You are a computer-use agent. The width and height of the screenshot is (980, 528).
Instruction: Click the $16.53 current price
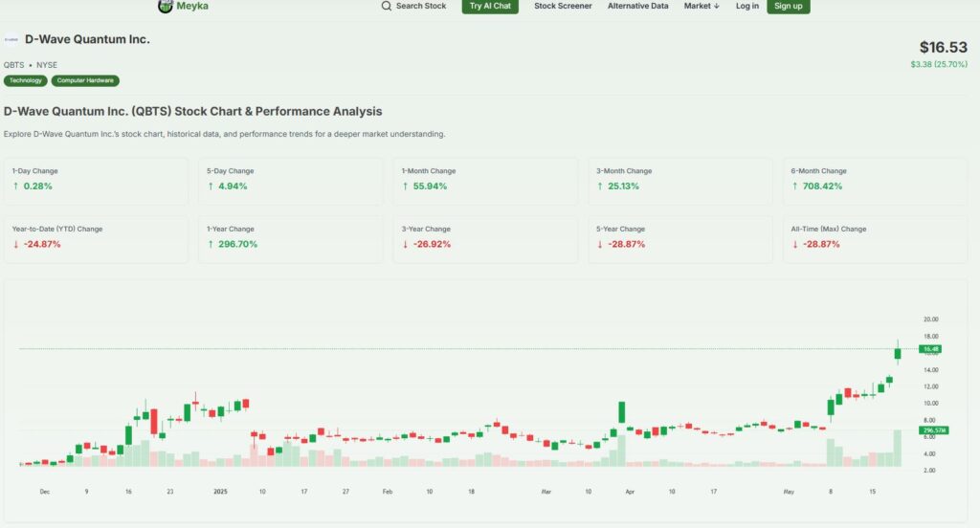click(943, 48)
